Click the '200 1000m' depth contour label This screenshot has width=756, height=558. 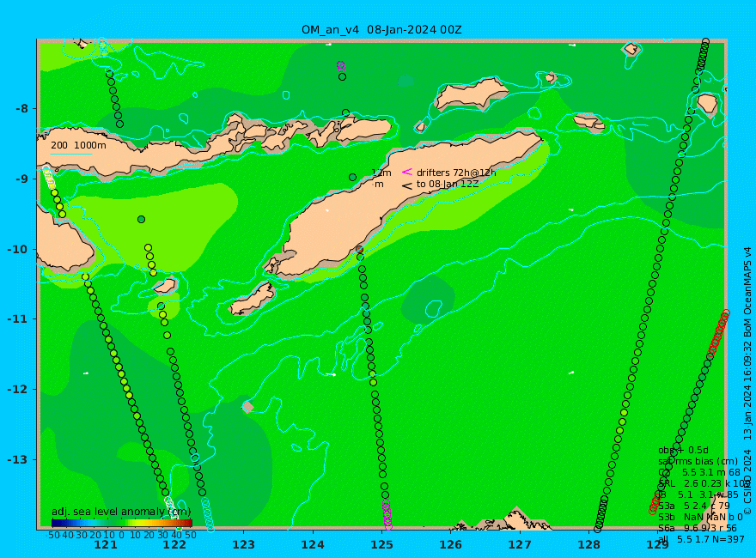(78, 145)
